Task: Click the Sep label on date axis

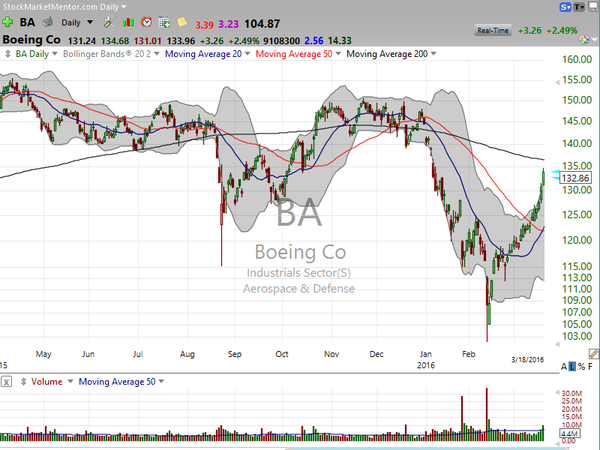Action: tap(235, 354)
